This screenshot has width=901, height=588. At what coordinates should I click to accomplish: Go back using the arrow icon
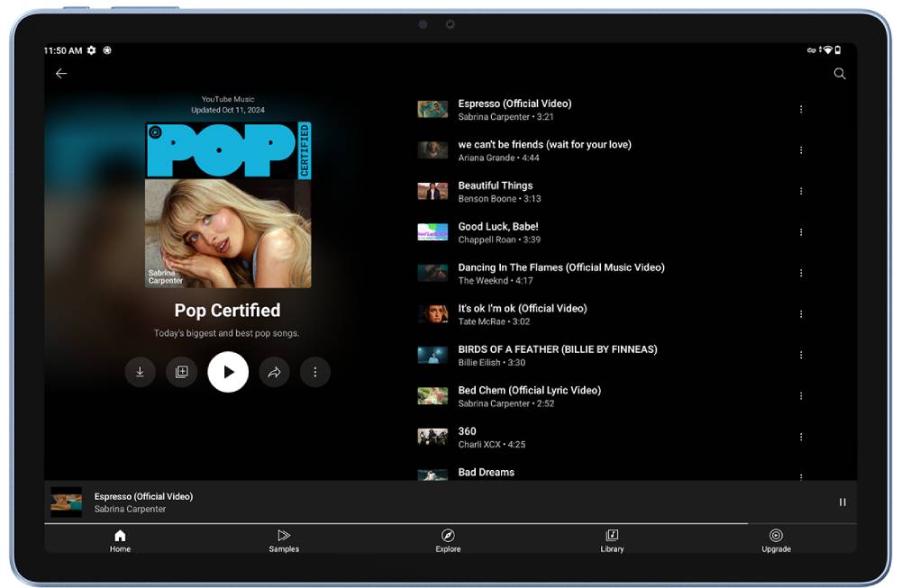click(61, 74)
